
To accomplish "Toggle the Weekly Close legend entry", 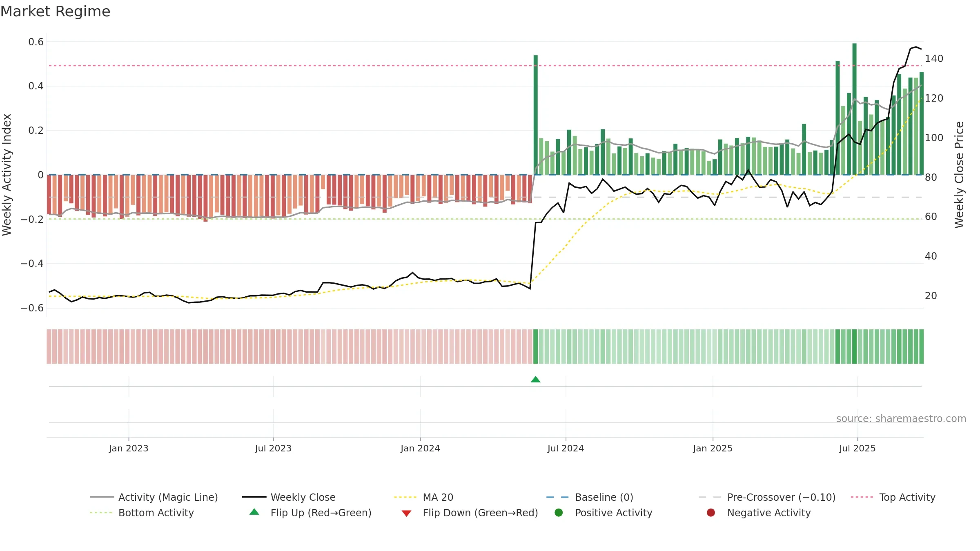I will [x=289, y=497].
